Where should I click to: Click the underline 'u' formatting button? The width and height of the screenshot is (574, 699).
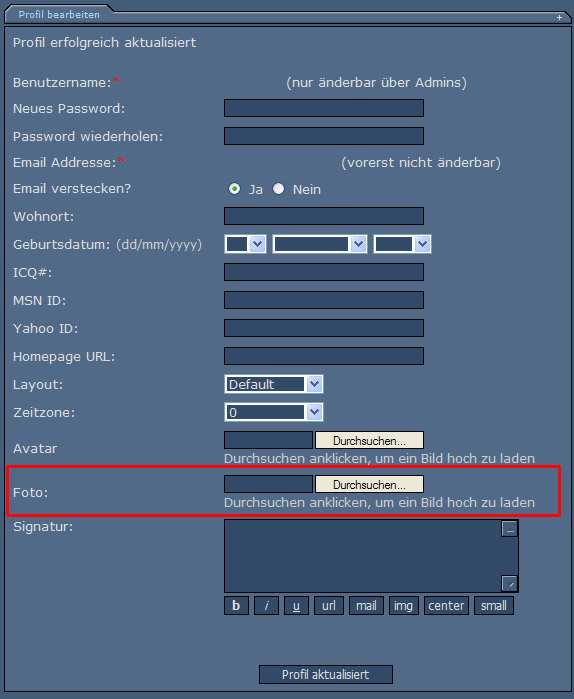(296, 606)
